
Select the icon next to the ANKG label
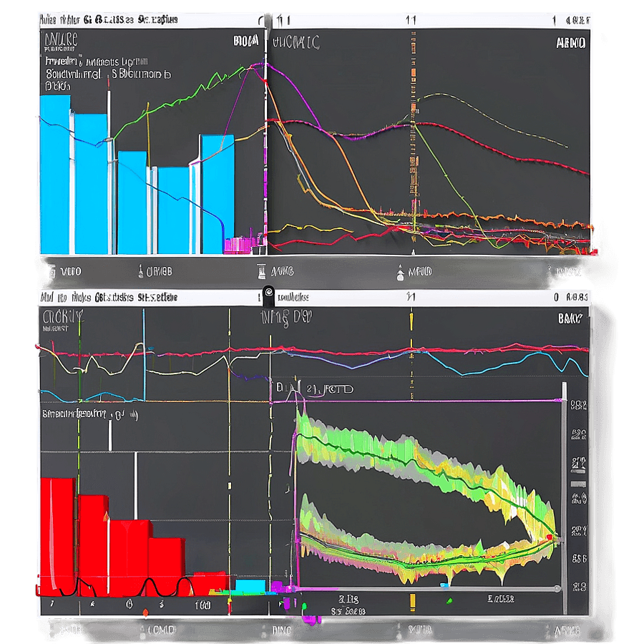coord(262,272)
